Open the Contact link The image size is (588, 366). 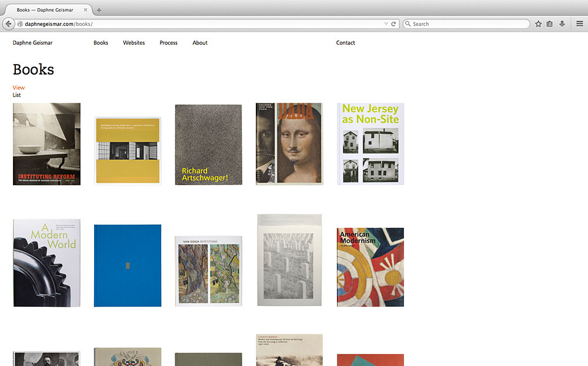click(345, 43)
